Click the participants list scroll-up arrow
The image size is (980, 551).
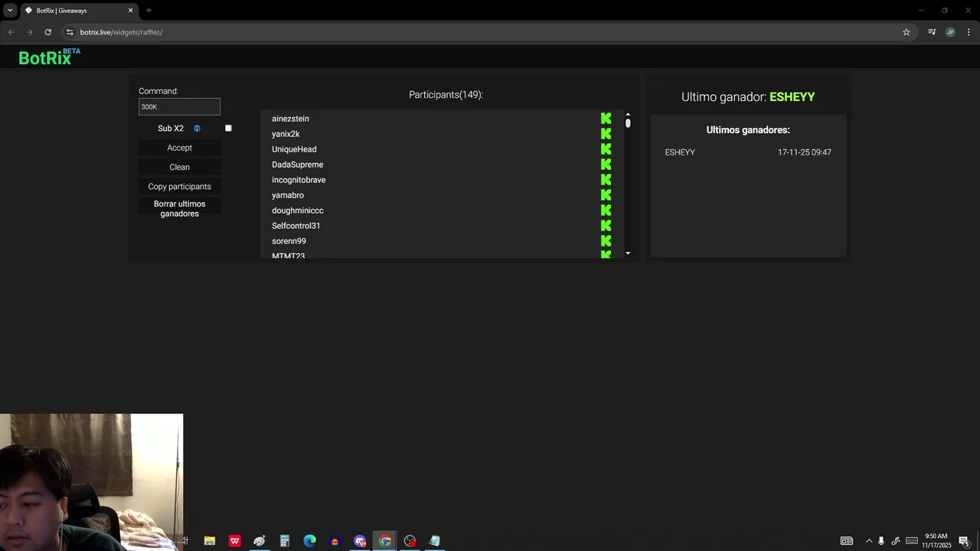tap(628, 114)
